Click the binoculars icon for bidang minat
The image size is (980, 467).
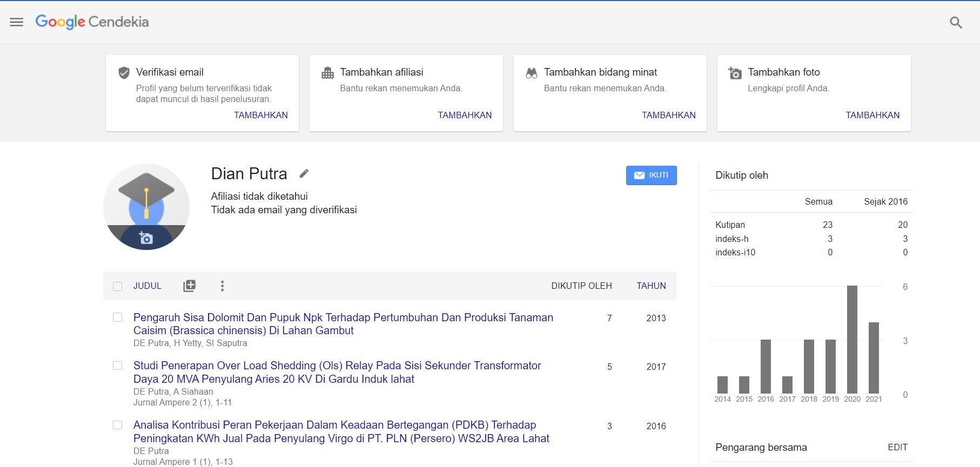pos(532,73)
